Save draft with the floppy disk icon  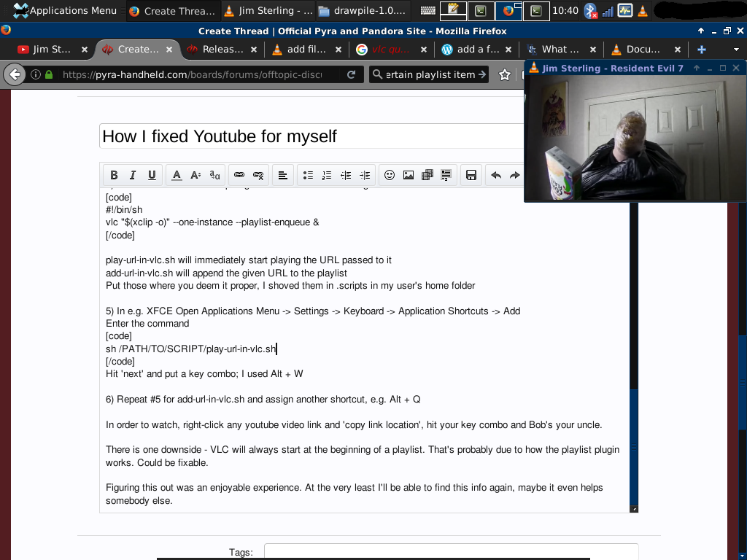(x=471, y=175)
